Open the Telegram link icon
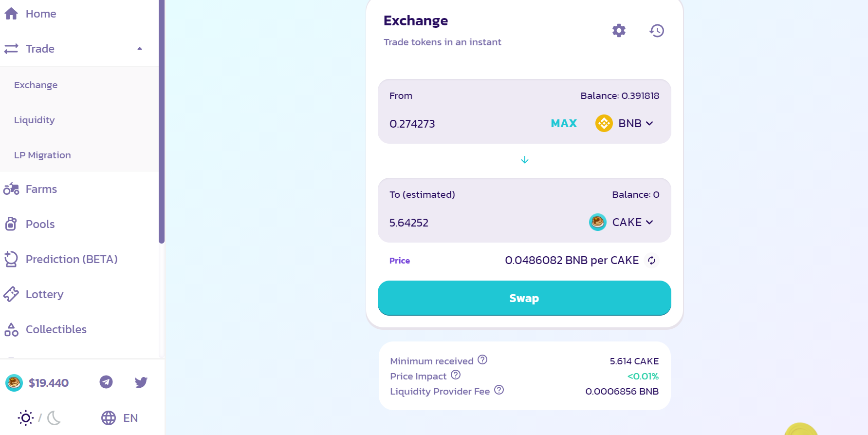The width and height of the screenshot is (868, 435). pos(106,382)
